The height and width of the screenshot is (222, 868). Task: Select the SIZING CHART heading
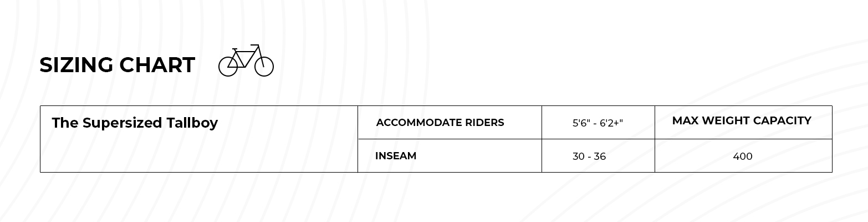(x=118, y=65)
